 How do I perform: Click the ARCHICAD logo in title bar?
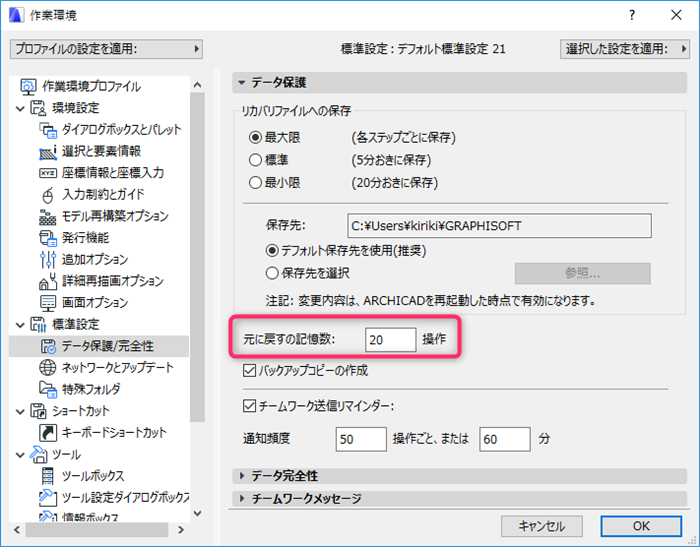pos(16,15)
